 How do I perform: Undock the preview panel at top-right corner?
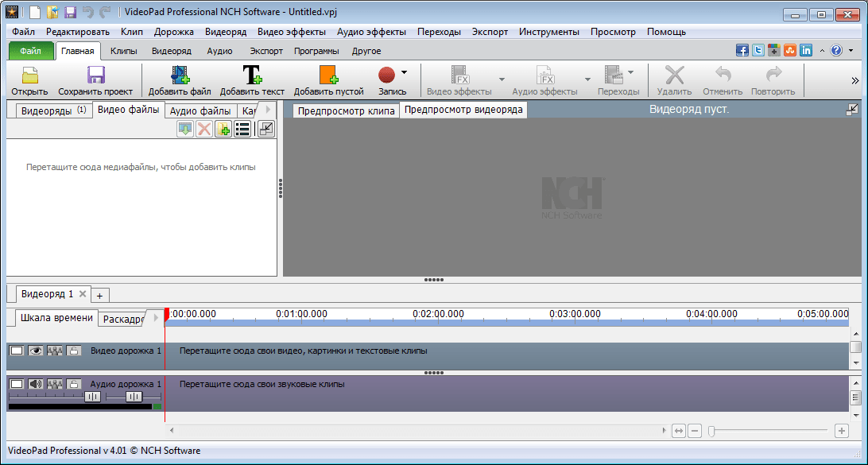pos(852,110)
